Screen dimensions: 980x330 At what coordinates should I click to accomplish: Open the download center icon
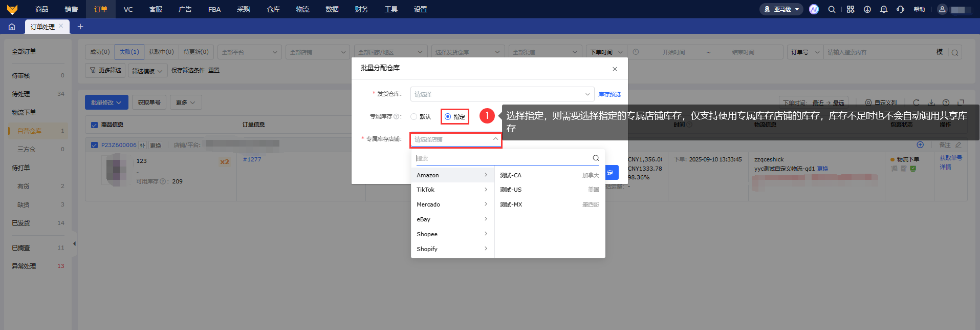click(x=867, y=9)
